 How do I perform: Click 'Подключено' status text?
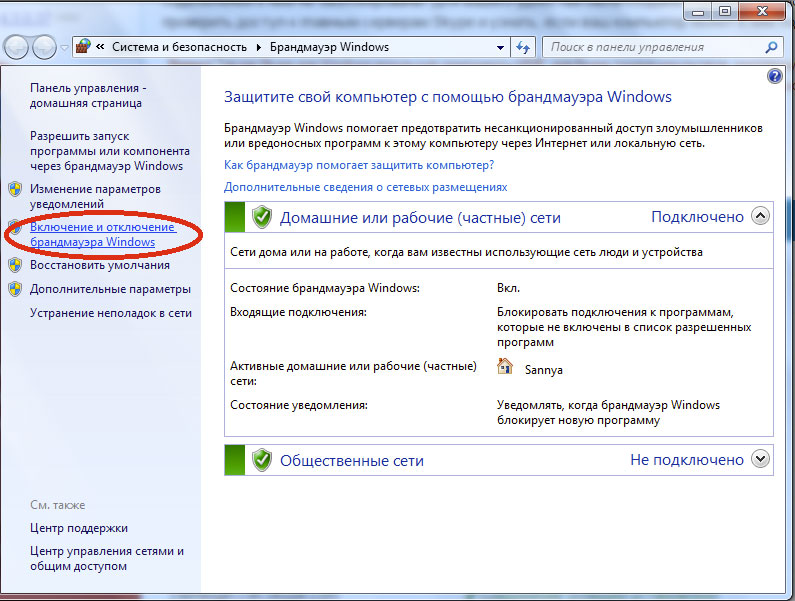[697, 217]
